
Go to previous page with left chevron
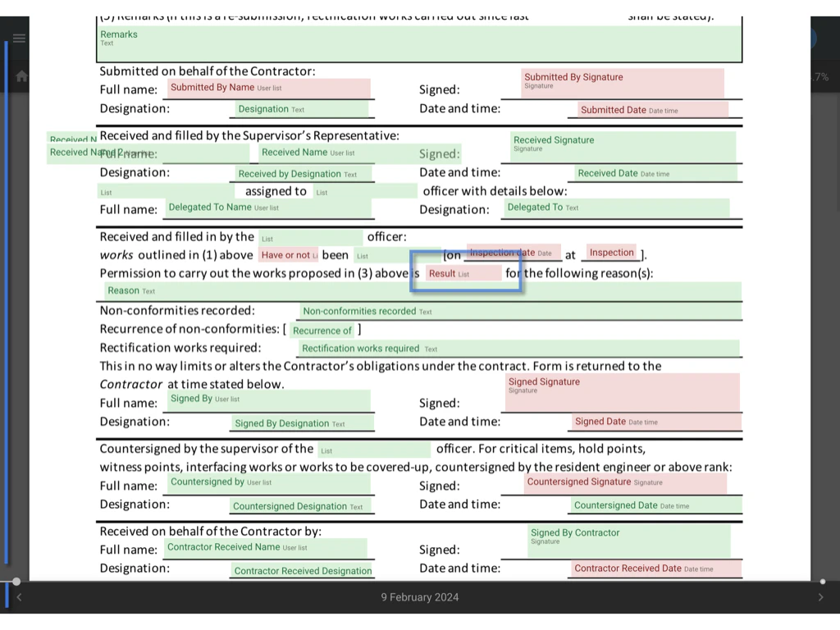click(19, 597)
